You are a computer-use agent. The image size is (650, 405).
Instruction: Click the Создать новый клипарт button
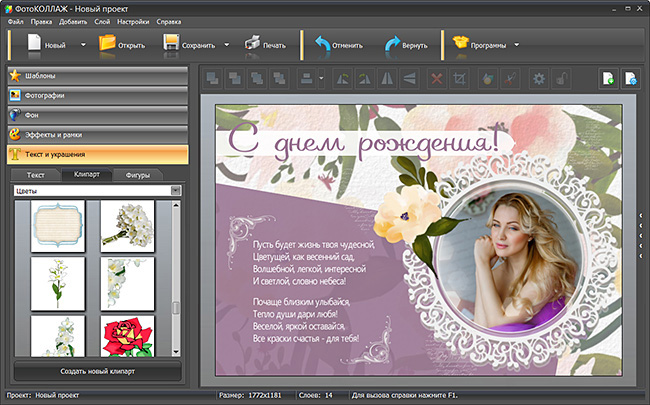pos(98,371)
